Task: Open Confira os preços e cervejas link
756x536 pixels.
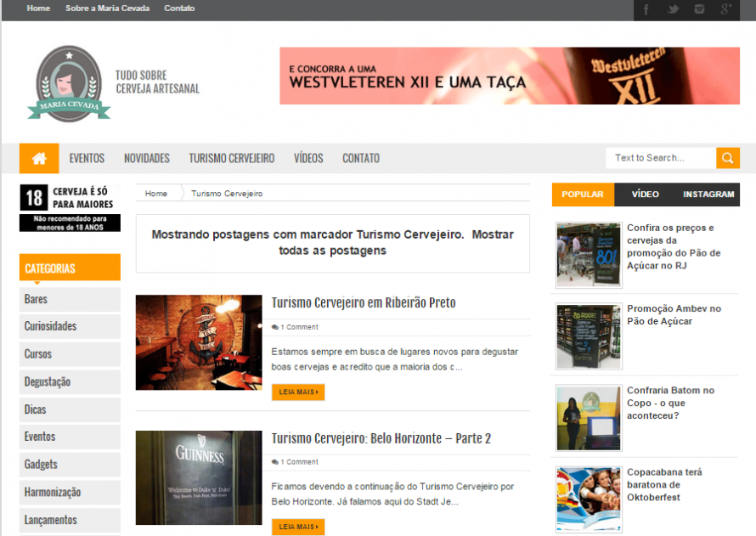Action: [x=674, y=246]
